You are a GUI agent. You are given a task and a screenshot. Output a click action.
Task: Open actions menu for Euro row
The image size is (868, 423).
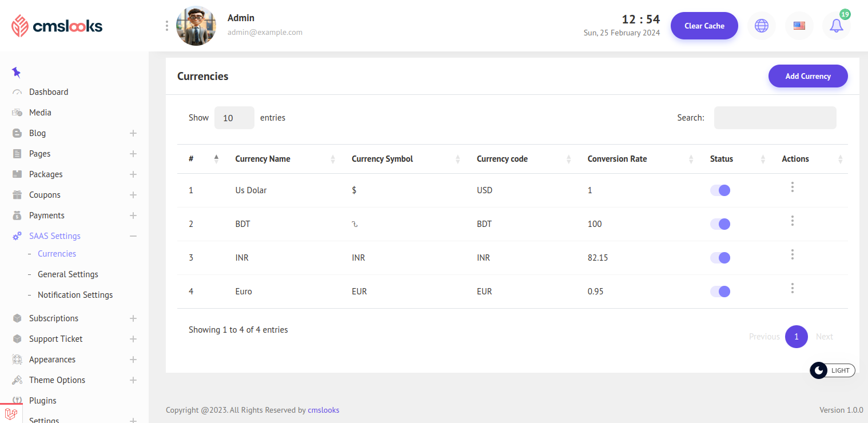792,288
